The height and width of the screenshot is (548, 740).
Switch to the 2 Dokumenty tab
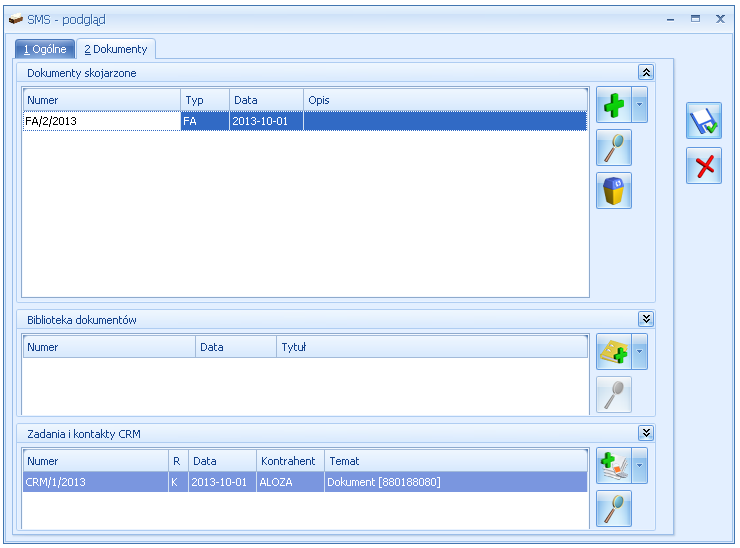(116, 49)
